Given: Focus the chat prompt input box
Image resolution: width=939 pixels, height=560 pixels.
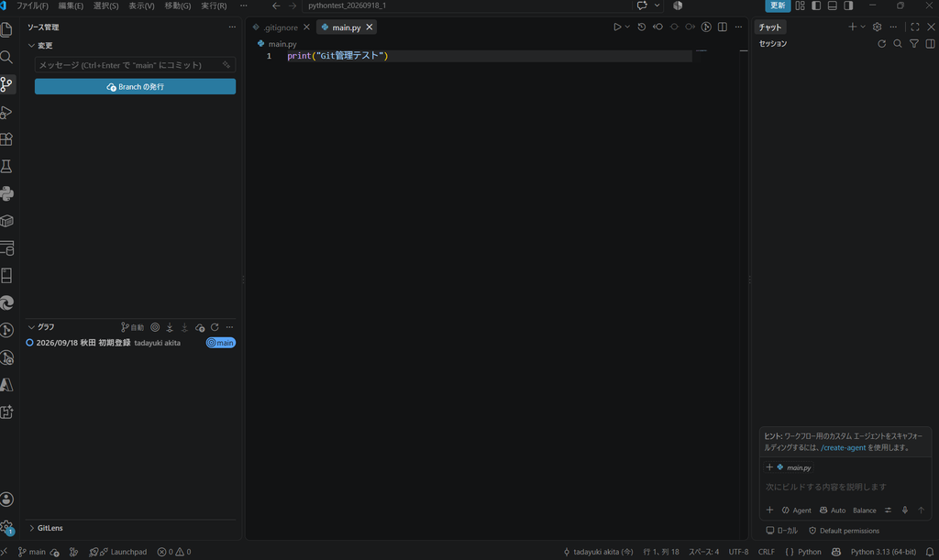Looking at the screenshot, I should click(x=845, y=487).
